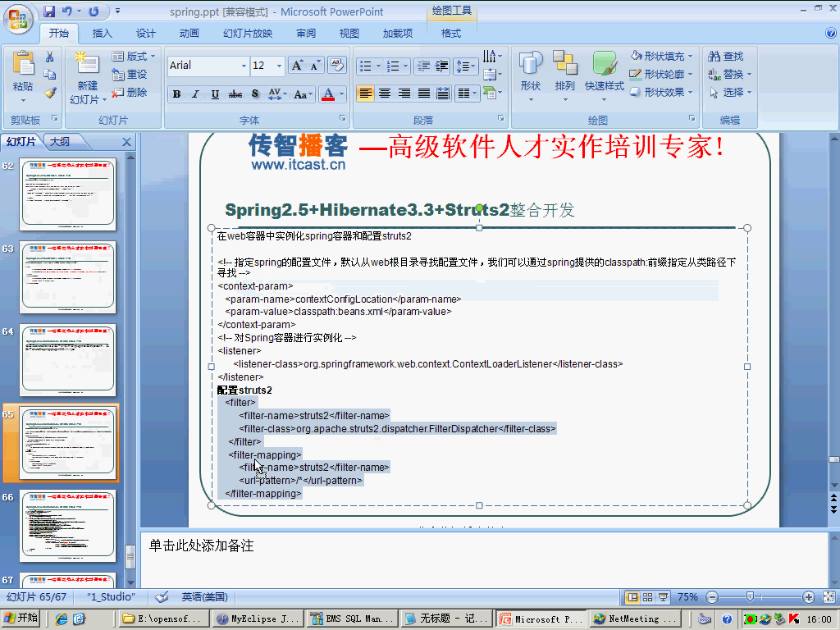This screenshot has height=630, width=840.
Task: Open font color dropdown arrow
Action: [341, 94]
